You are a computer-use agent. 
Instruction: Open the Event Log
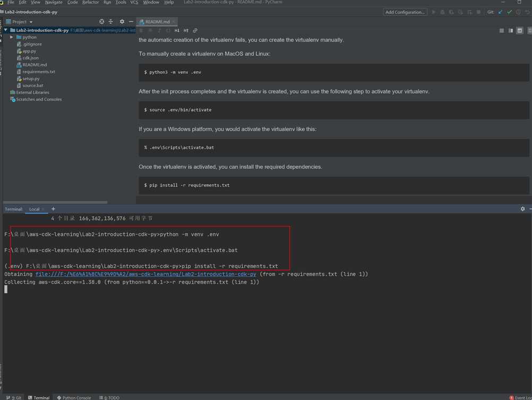pos(521,398)
